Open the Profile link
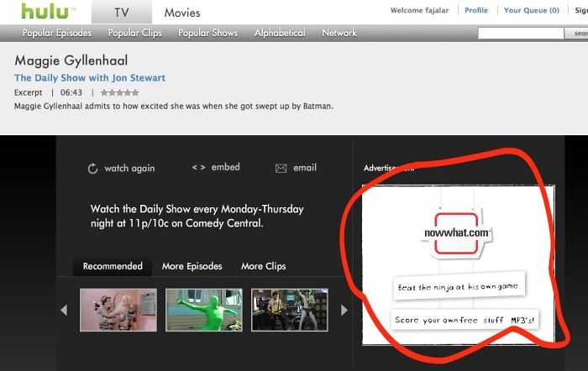The width and height of the screenshot is (588, 371). pyautogui.click(x=476, y=11)
